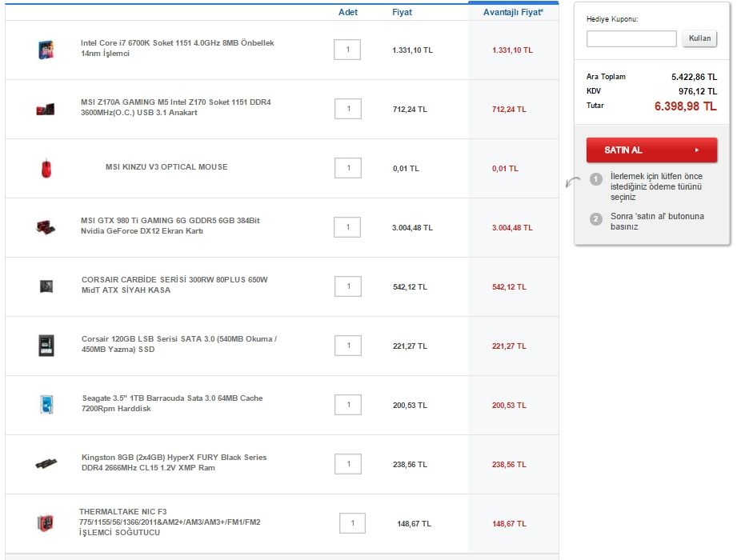Screen dimensions: 741x560
Task: Edit quantity field for MSI GTX 980 Ti
Action: 347,227
